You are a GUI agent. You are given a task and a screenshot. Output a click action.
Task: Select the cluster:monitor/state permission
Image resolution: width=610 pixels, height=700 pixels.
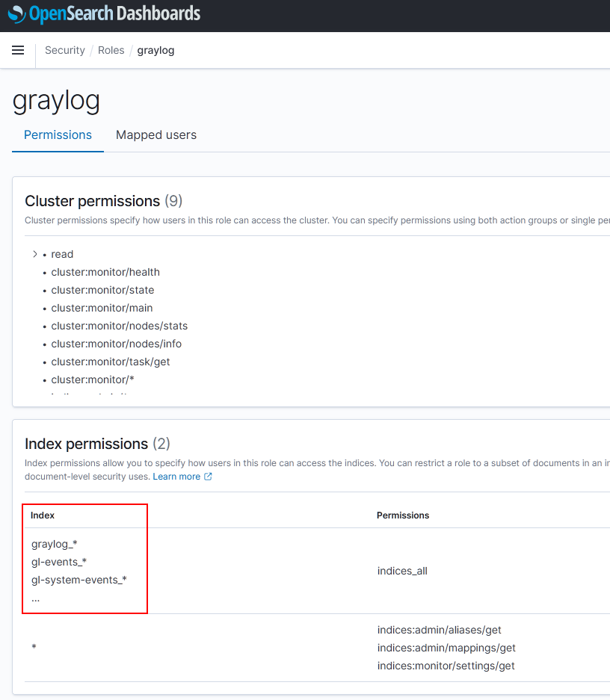(x=102, y=290)
